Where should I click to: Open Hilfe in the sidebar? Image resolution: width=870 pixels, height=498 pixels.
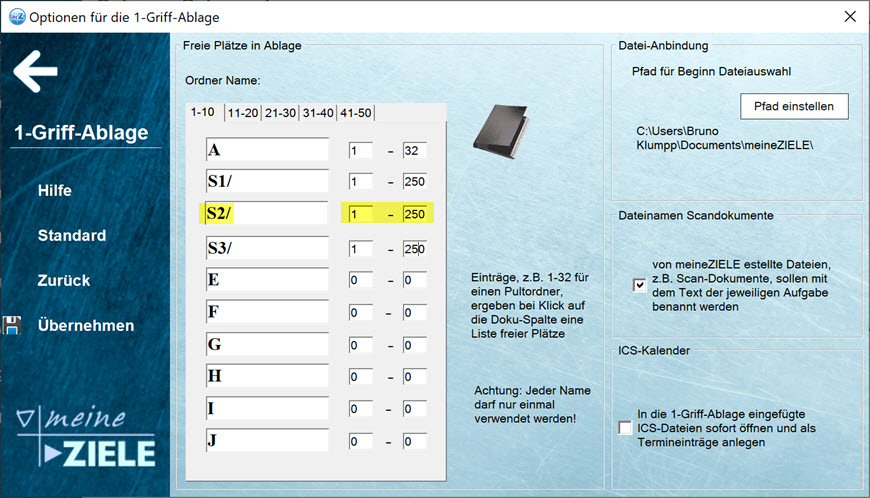click(x=55, y=190)
